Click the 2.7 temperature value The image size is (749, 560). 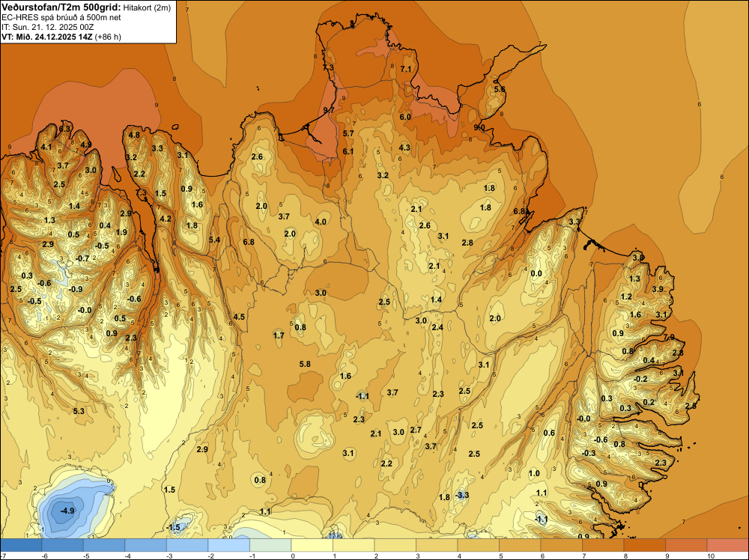tap(416, 430)
